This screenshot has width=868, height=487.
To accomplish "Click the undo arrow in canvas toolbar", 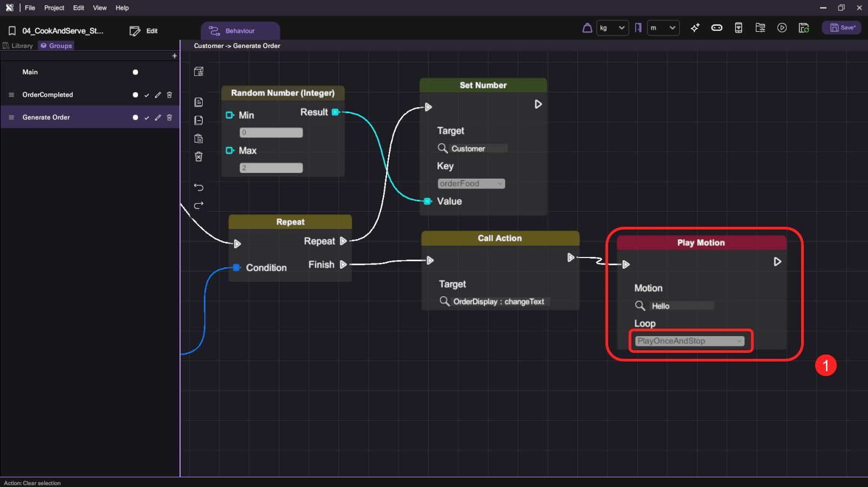I will pos(198,187).
